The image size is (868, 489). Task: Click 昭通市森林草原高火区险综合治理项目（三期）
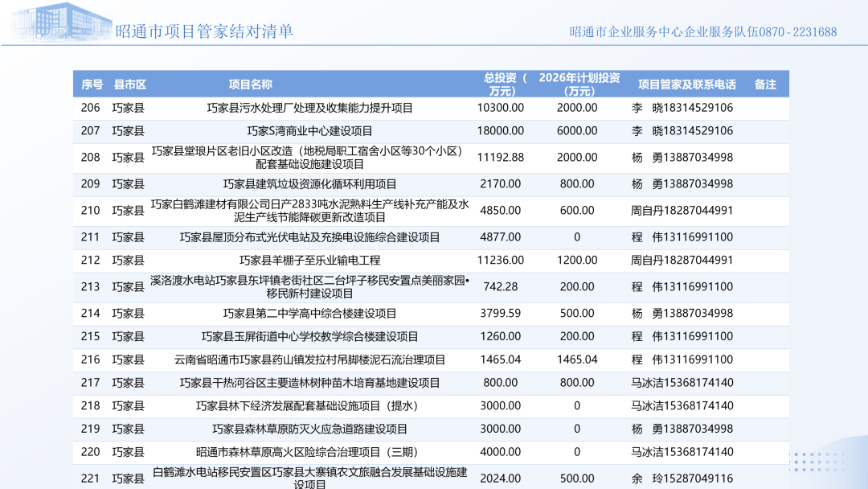309,454
